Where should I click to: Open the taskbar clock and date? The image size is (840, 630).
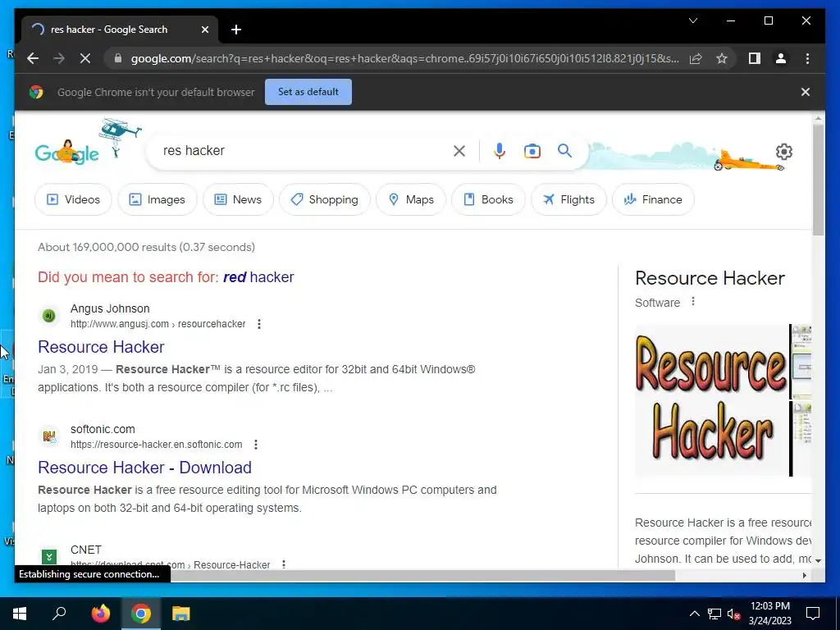click(769, 614)
